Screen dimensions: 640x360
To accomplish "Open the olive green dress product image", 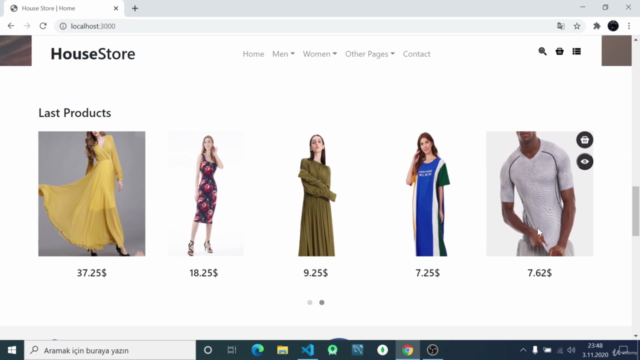I will point(316,194).
